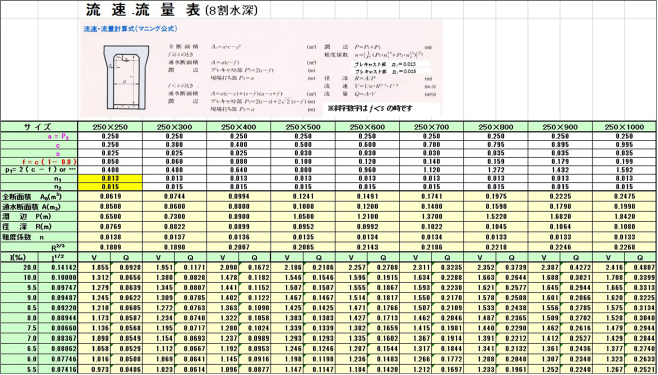Click the 9.5 slope value in I(‰) column
The height and width of the screenshot is (375, 658).
[x=19, y=288]
